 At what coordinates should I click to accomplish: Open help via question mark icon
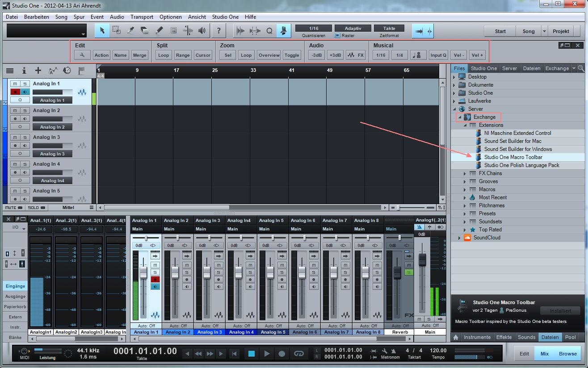pos(218,31)
